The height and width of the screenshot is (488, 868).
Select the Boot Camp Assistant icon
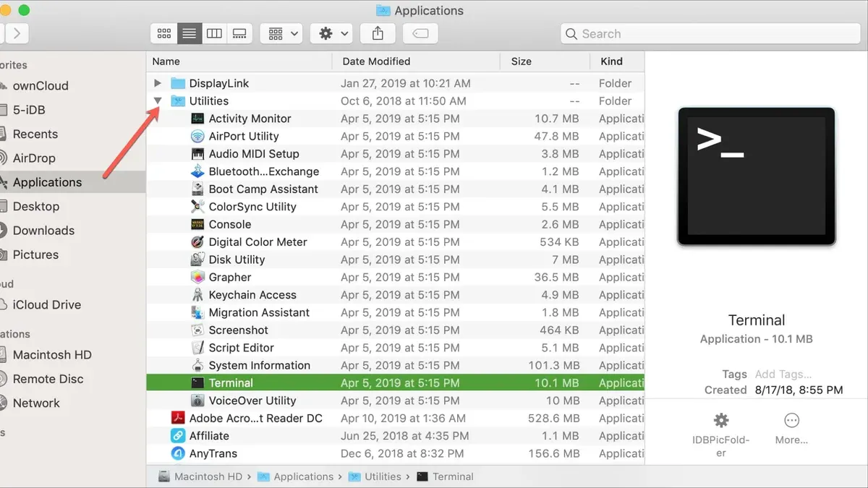[x=197, y=189]
